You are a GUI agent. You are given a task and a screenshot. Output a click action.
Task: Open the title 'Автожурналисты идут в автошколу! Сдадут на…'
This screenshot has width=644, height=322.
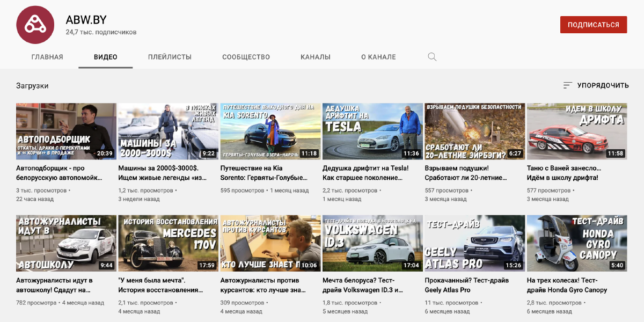tap(54, 285)
